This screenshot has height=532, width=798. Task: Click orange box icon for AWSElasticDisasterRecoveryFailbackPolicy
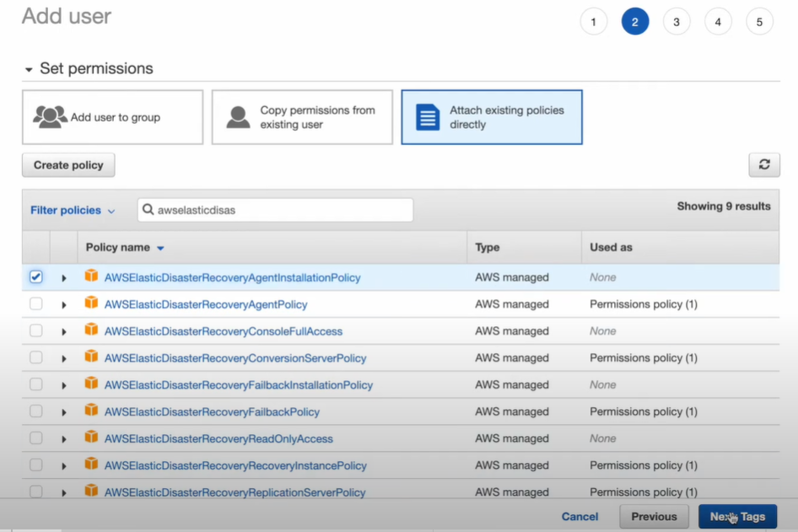click(91, 410)
